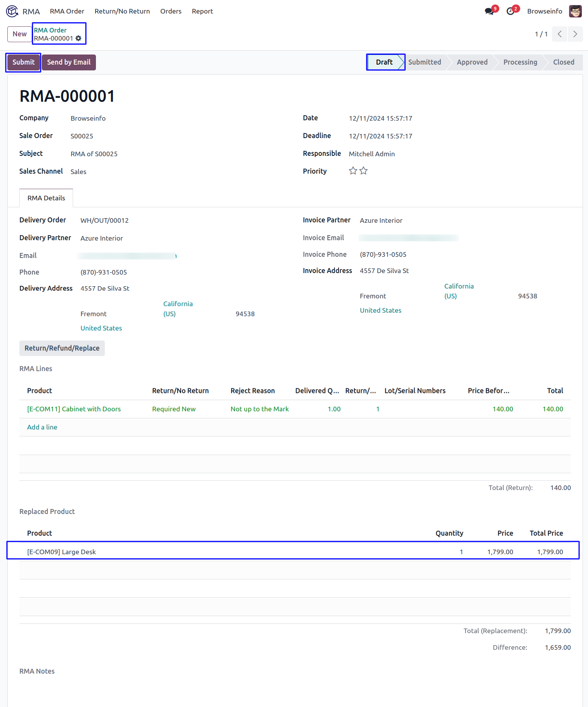Viewport: 588px width, 707px height.
Task: Switch to the RMA Details tab
Action: (x=46, y=198)
